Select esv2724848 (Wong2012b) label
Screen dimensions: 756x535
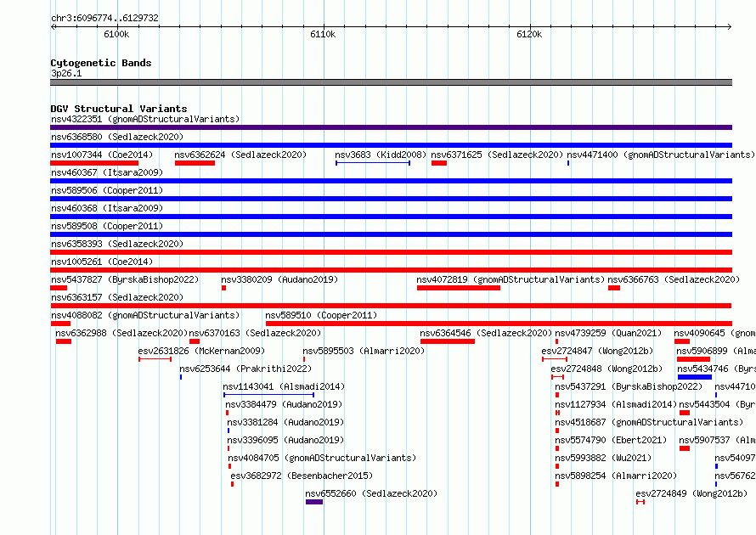pyautogui.click(x=606, y=369)
